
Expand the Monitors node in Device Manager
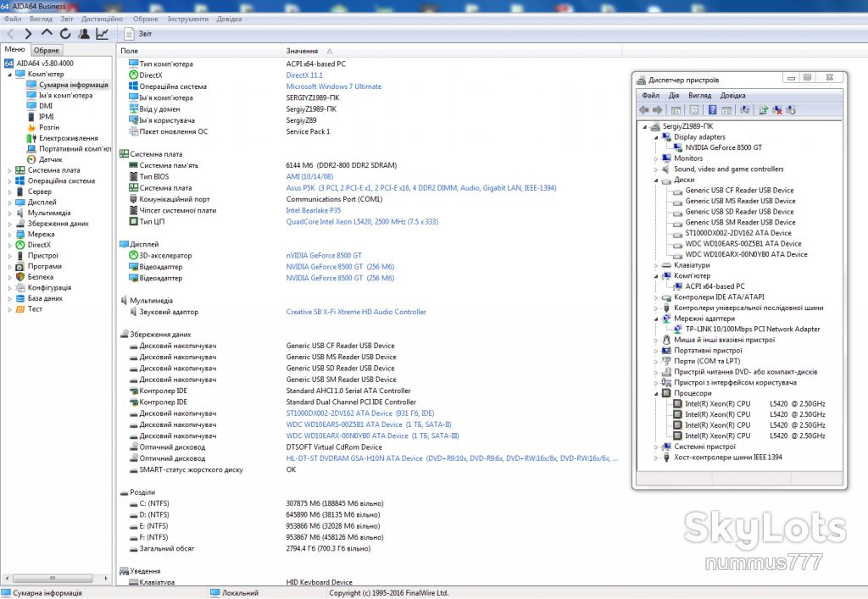tap(657, 158)
